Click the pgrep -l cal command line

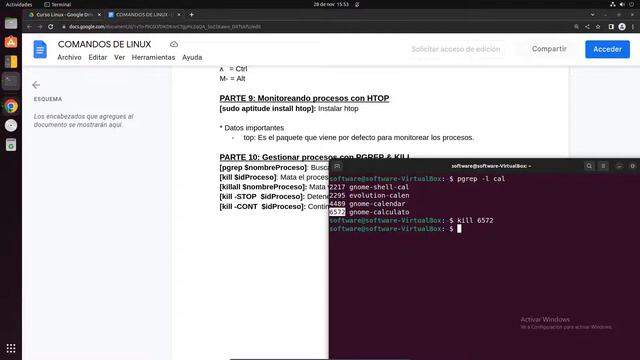pos(417,179)
